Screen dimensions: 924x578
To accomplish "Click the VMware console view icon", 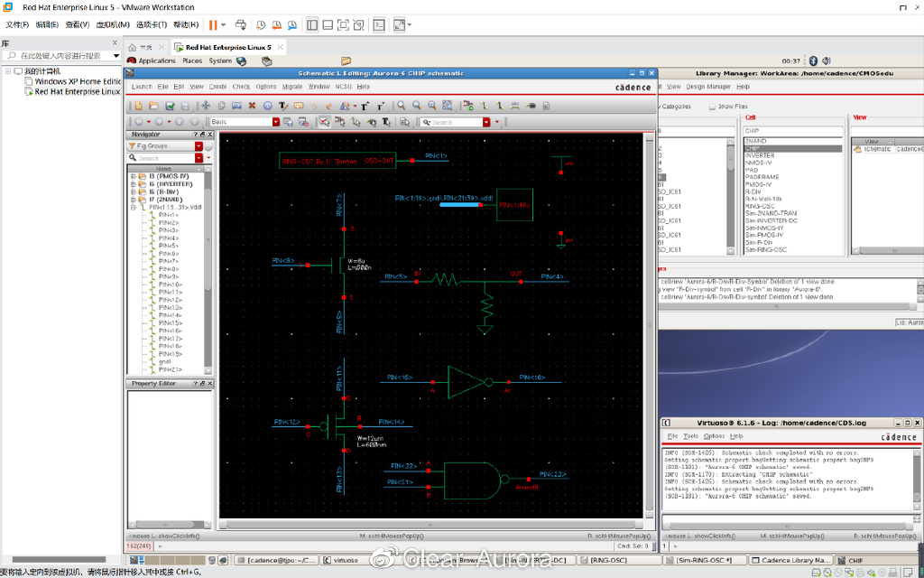I will tap(381, 24).
